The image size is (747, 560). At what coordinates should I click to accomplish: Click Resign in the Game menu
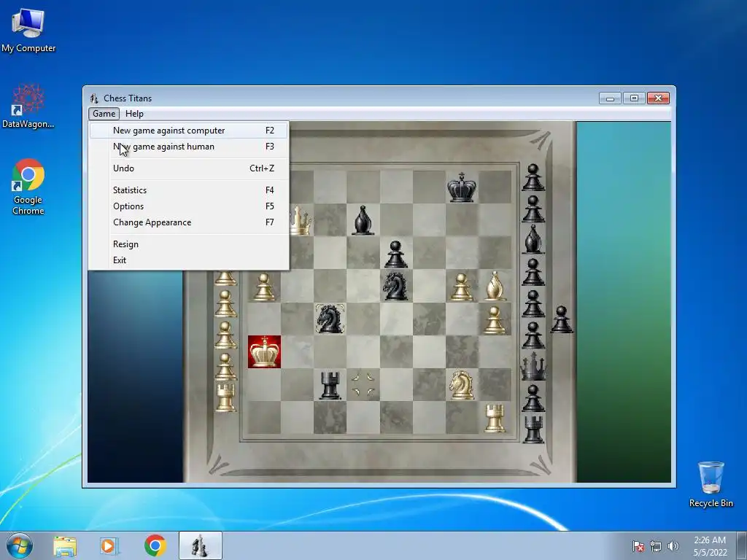tap(189, 244)
